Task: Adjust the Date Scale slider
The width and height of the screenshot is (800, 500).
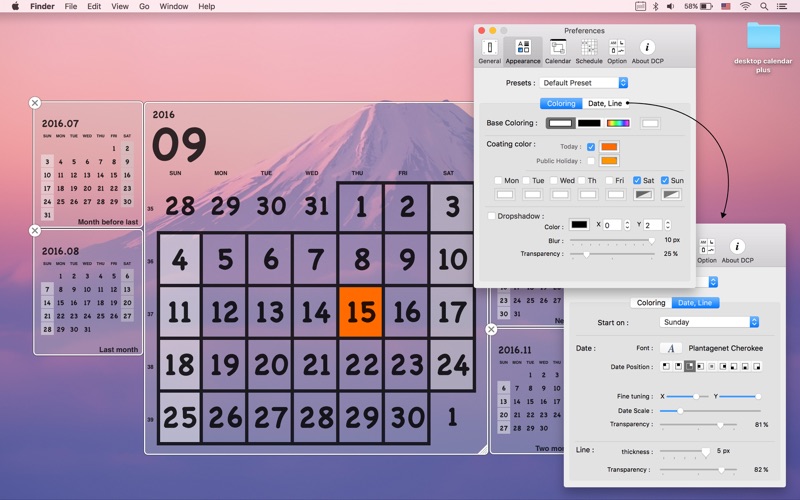Action: (x=710, y=411)
